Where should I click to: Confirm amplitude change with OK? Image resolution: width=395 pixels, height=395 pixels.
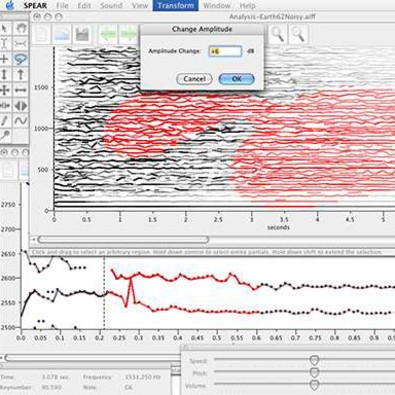click(x=236, y=79)
